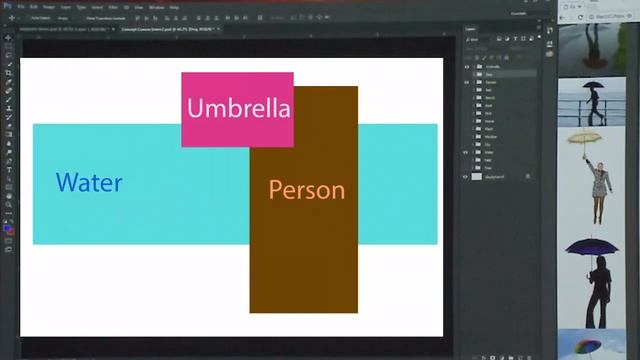Viewport: 640px width, 360px height.
Task: Select the Clone Stamp tool
Action: point(8,108)
